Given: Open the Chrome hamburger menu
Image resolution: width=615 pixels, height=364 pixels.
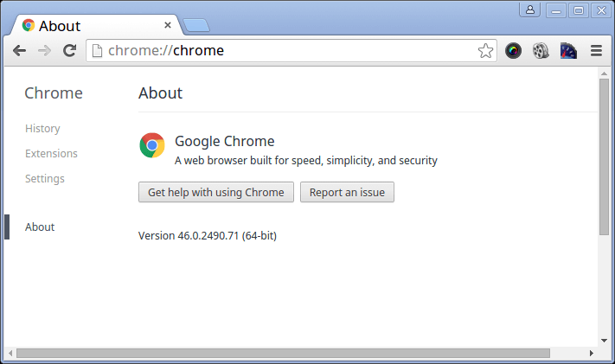Looking at the screenshot, I should 596,51.
